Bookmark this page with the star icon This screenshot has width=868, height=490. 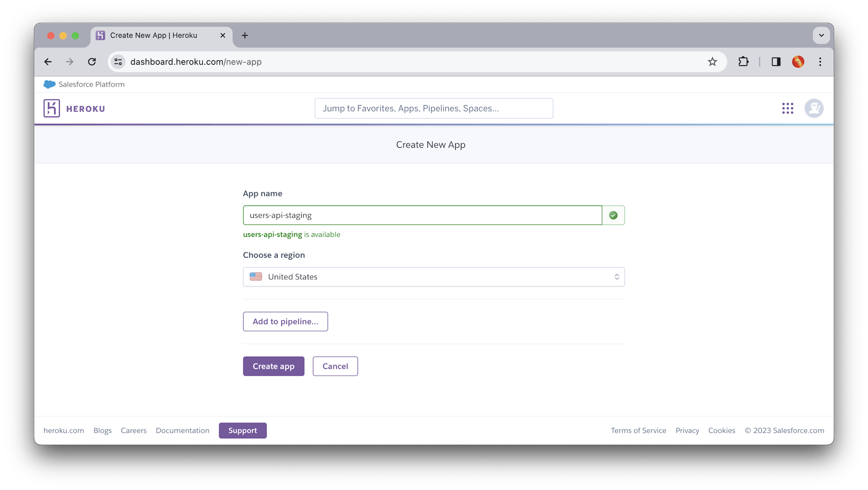pos(712,62)
